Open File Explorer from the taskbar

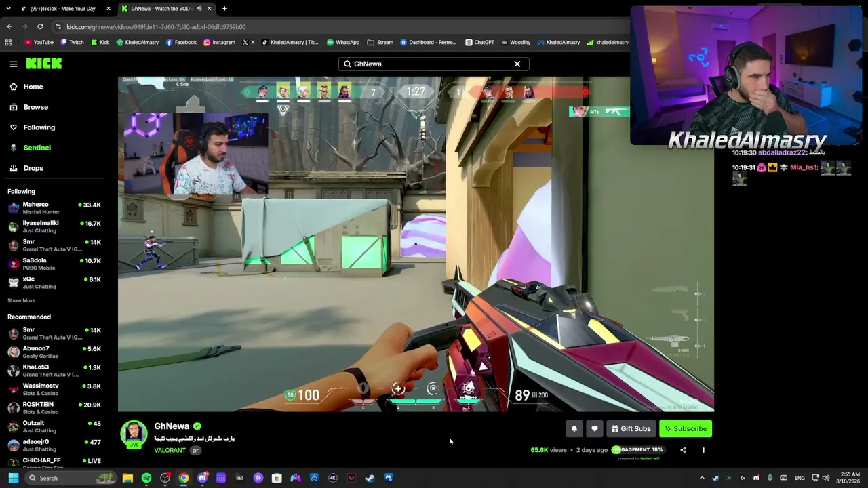point(127,478)
